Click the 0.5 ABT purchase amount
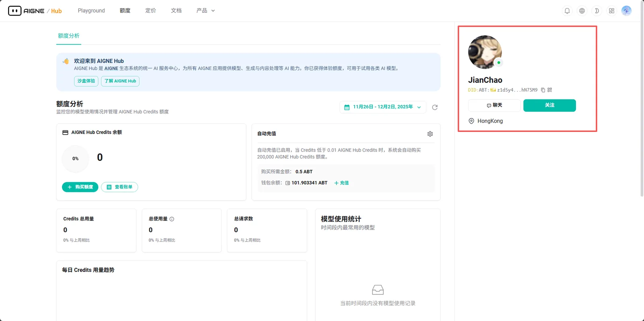This screenshot has height=321, width=644. 304,172
